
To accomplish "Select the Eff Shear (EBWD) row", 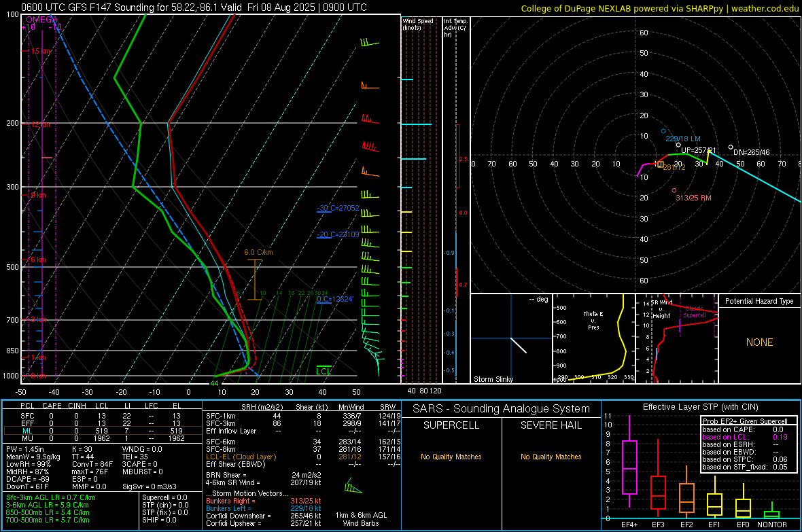I will point(303,465).
